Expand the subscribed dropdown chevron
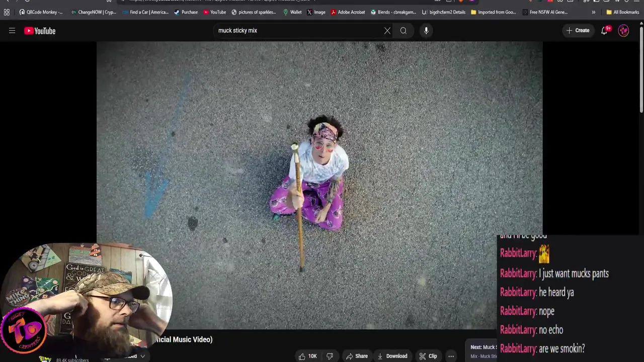The image size is (644, 362). tap(143, 356)
